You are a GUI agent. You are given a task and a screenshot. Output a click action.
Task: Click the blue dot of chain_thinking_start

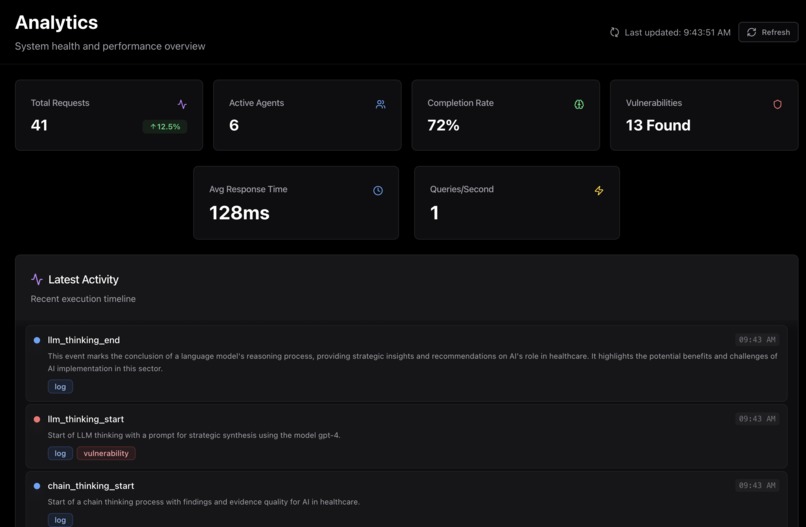pyautogui.click(x=37, y=486)
